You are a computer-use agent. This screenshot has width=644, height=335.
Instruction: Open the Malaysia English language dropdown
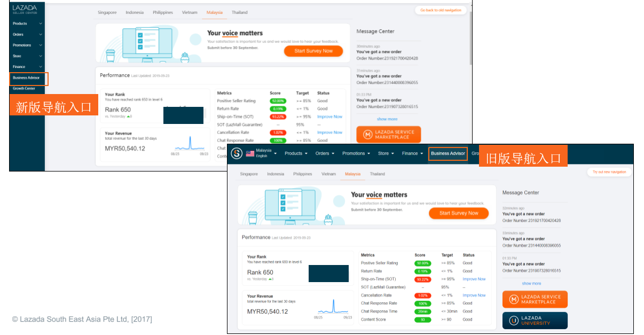pyautogui.click(x=262, y=153)
